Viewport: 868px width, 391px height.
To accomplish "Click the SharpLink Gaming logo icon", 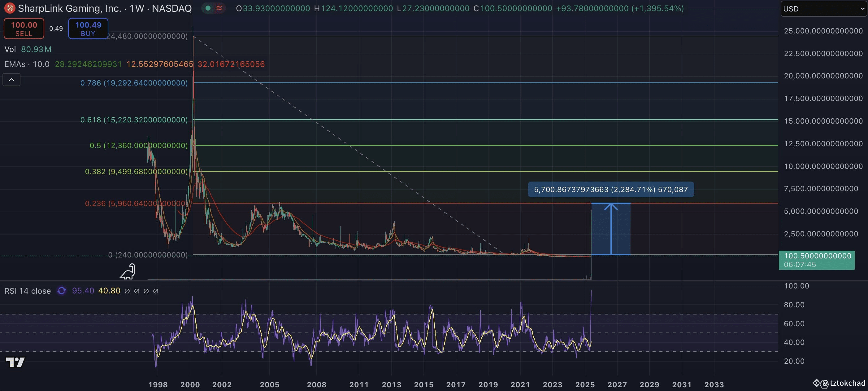I will coord(9,8).
